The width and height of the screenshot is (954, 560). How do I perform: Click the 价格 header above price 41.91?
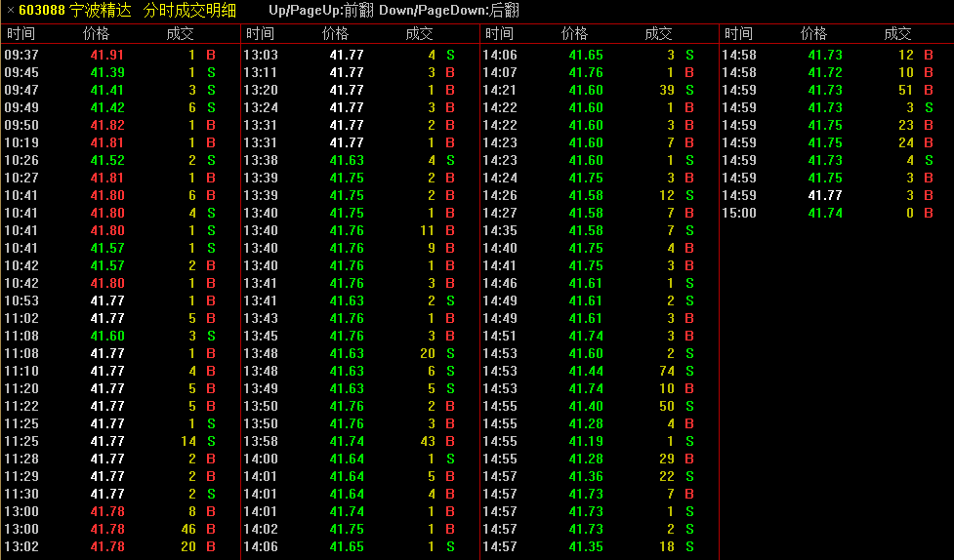point(96,33)
